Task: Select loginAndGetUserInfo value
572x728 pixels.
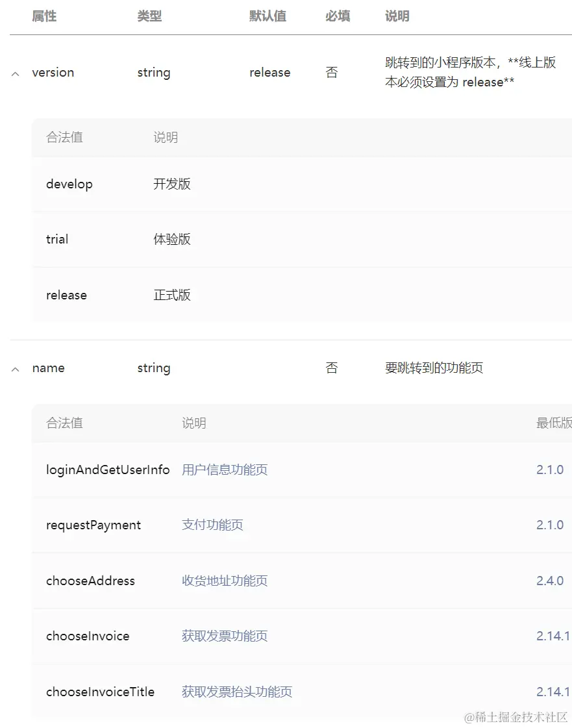Action: 108,470
